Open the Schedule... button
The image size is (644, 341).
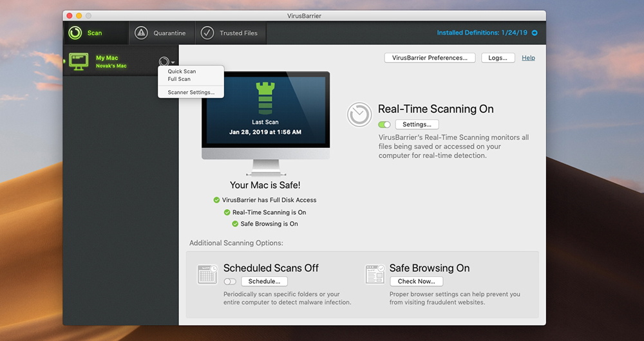[264, 282]
